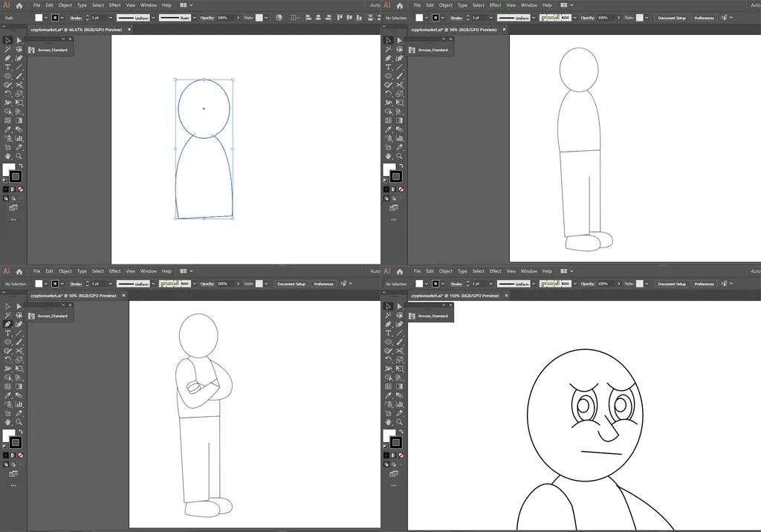Open brush definition dropdown in bottom-left window
Screen dimensions: 761x532
tap(195, 284)
